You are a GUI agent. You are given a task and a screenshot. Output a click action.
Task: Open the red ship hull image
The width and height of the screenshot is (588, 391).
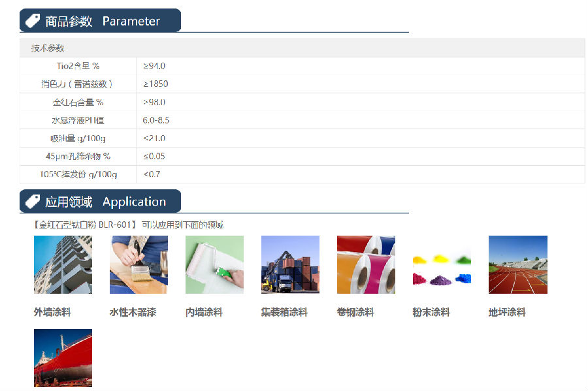click(x=63, y=358)
